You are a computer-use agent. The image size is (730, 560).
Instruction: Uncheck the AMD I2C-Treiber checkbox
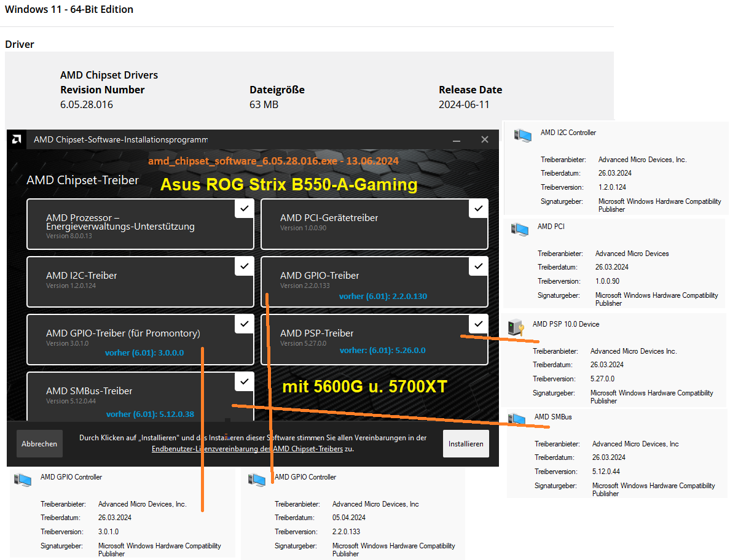tap(245, 266)
